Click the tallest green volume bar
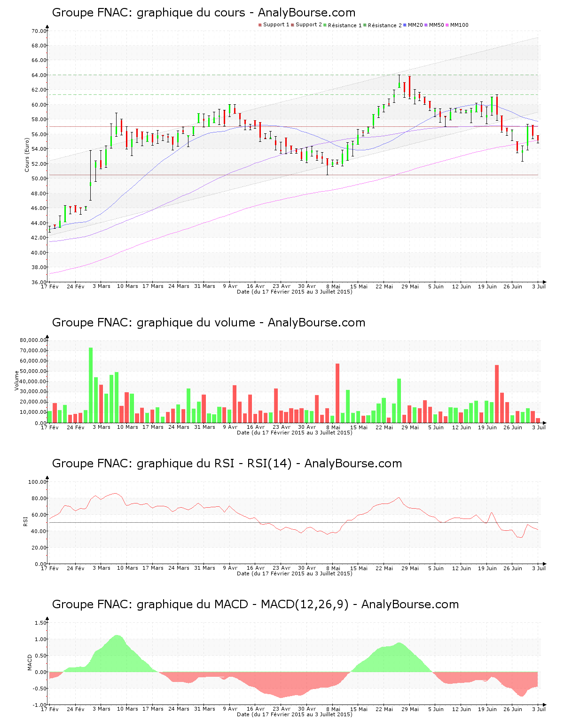Screen dimensions: 564x728 coord(91,385)
